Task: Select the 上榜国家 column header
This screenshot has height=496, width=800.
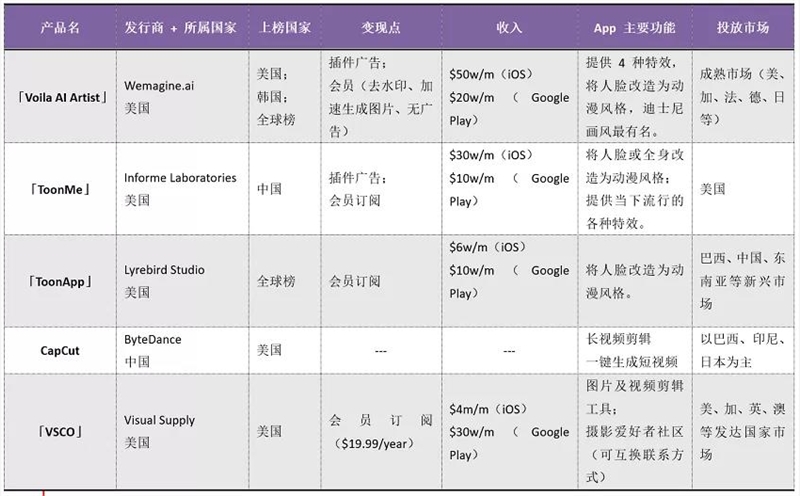Action: pyautogui.click(x=285, y=28)
